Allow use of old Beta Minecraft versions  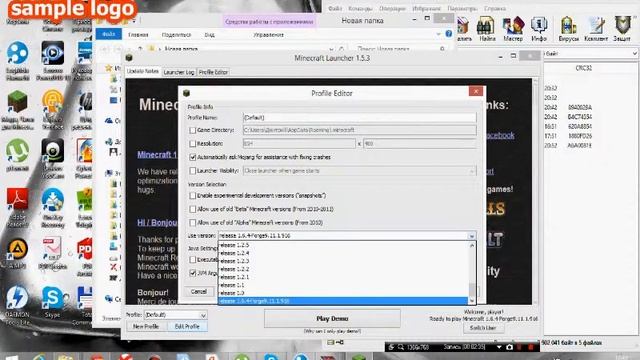click(193, 209)
